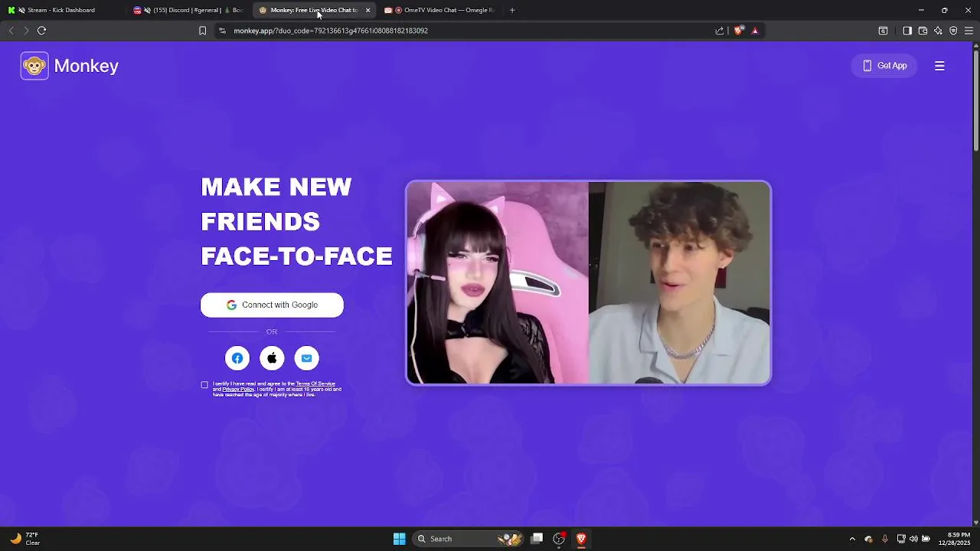Open Brave Wallet icon
Image resolution: width=980 pixels, height=551 pixels.
tap(923, 31)
